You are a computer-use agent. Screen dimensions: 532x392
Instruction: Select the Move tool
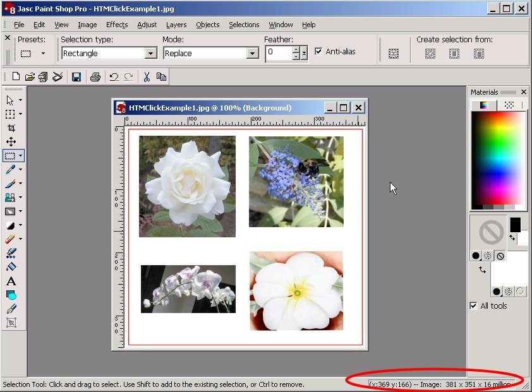pyautogui.click(x=11, y=141)
